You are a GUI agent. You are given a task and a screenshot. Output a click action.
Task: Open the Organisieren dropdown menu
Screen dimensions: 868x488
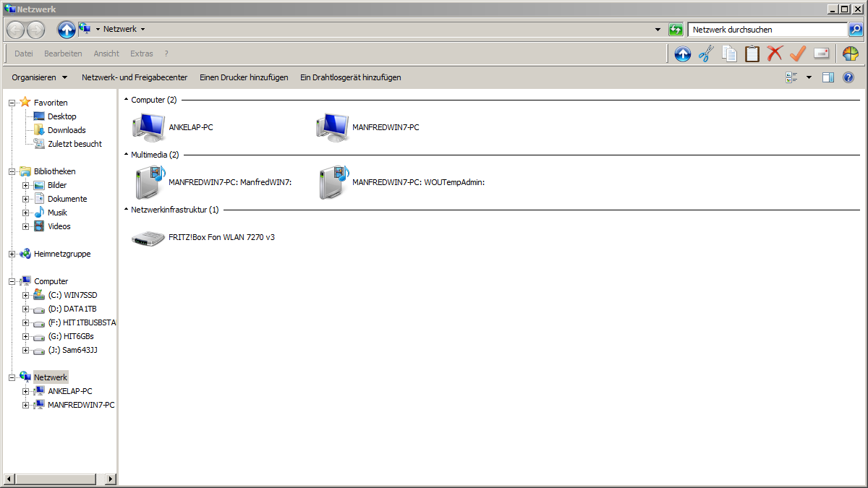40,77
